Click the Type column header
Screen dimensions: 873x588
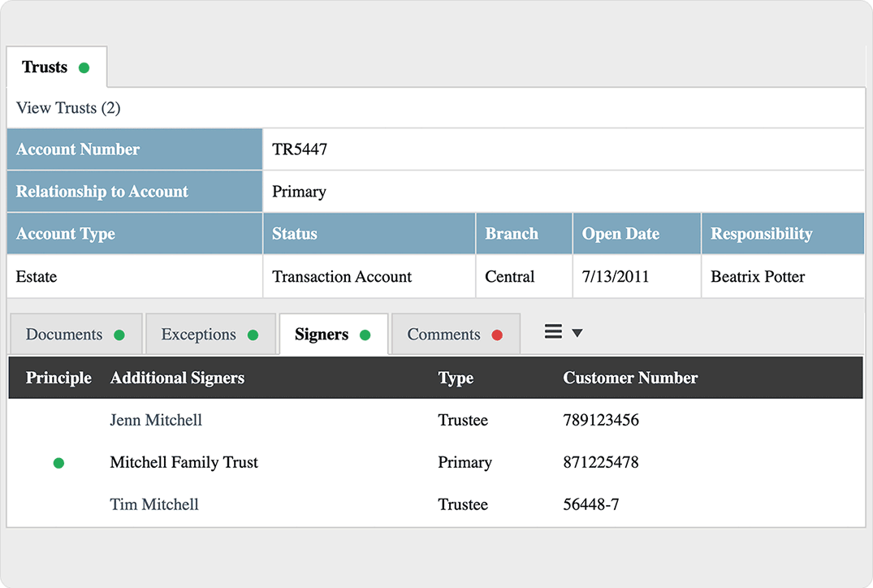coord(456,378)
